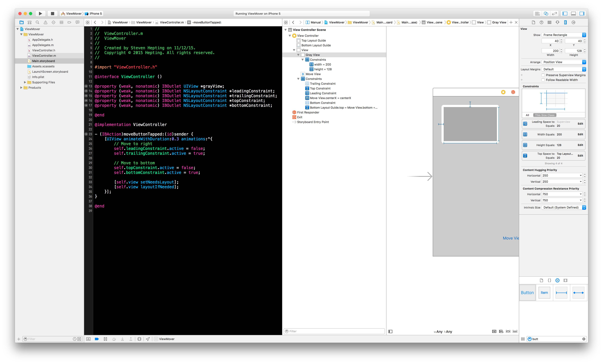Viewport: 603px width, 364px height.
Task: Select the 'This Size Class' constraints tab
Action: pyautogui.click(x=545, y=115)
